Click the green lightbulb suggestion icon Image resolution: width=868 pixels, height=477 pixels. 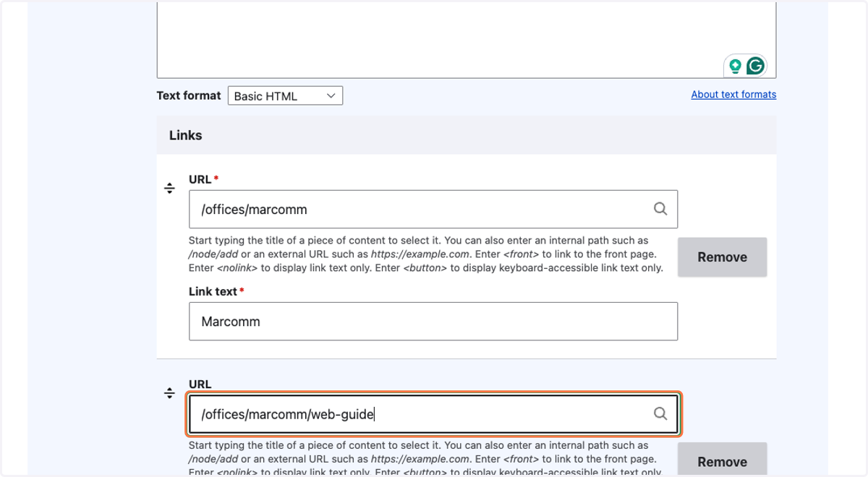[x=735, y=66]
